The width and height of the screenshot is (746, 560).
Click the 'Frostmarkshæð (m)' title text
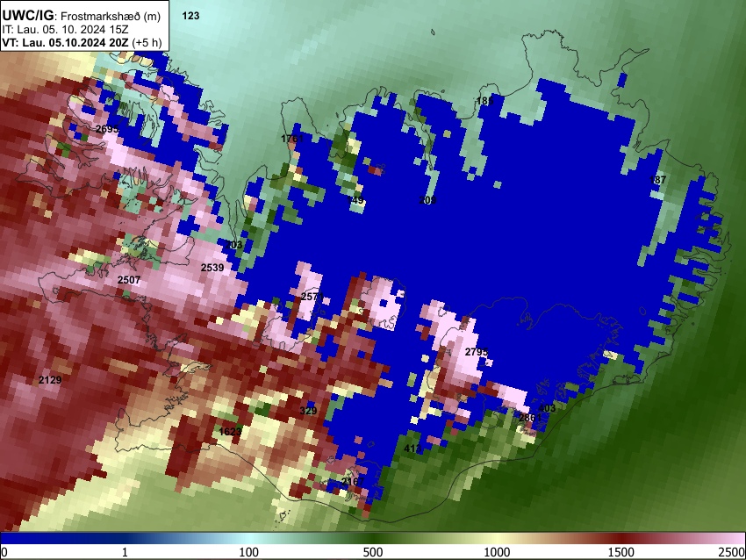click(x=111, y=17)
